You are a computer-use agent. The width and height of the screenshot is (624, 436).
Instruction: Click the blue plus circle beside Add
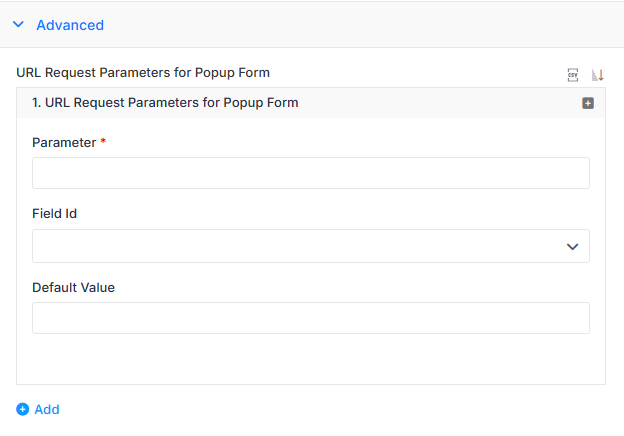(x=23, y=409)
